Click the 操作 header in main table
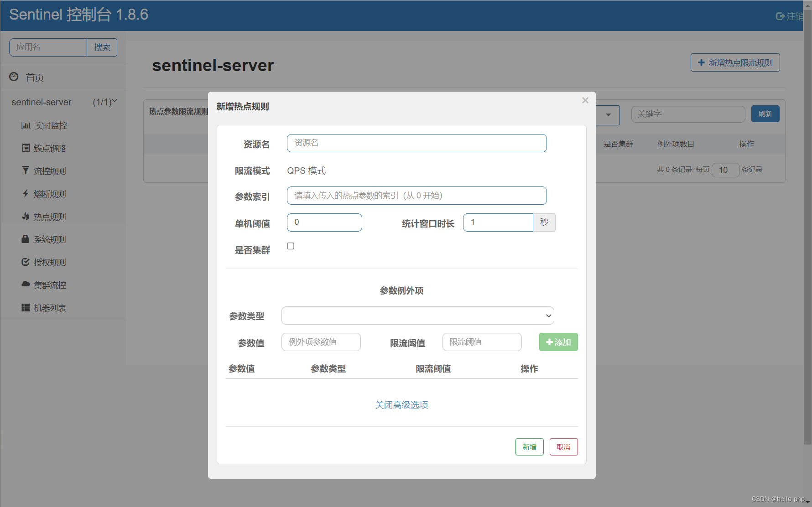This screenshot has width=812, height=507. [x=746, y=144]
